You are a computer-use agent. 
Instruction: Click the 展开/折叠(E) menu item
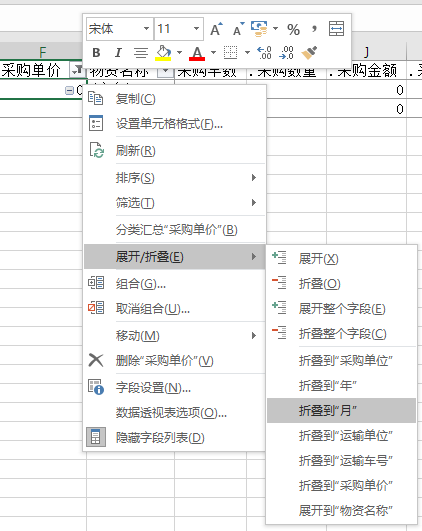click(x=174, y=257)
